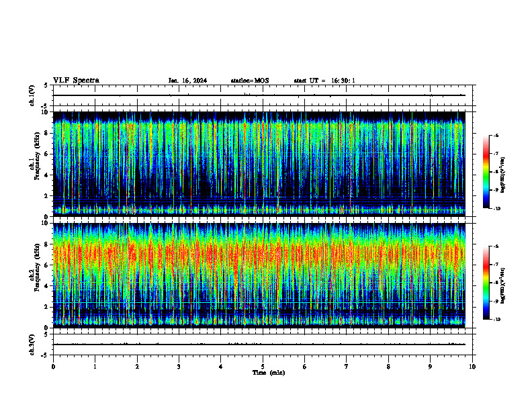
Task: Click the ch.3 voltage waveform trace
Action: [x=259, y=345]
